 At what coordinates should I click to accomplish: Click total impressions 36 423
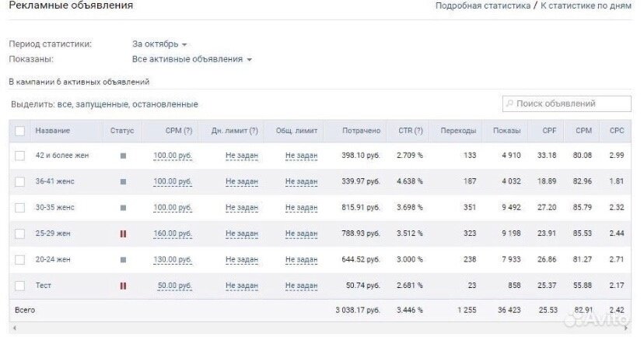pyautogui.click(x=509, y=310)
